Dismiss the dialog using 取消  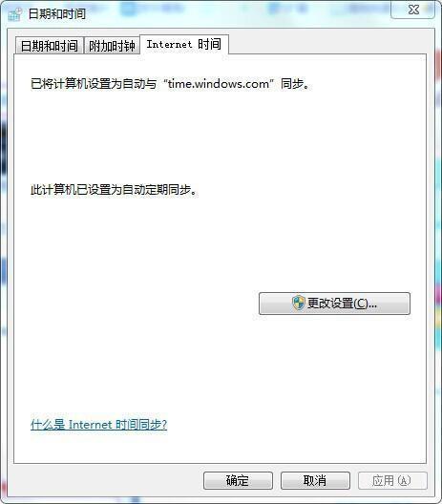click(x=315, y=480)
